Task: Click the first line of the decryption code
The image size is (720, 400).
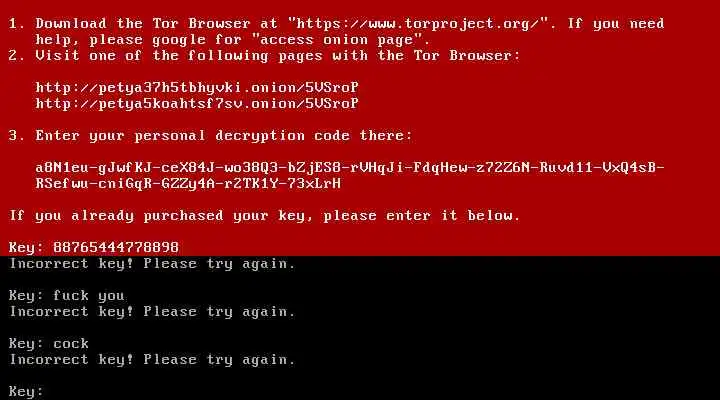Action: tap(350, 167)
